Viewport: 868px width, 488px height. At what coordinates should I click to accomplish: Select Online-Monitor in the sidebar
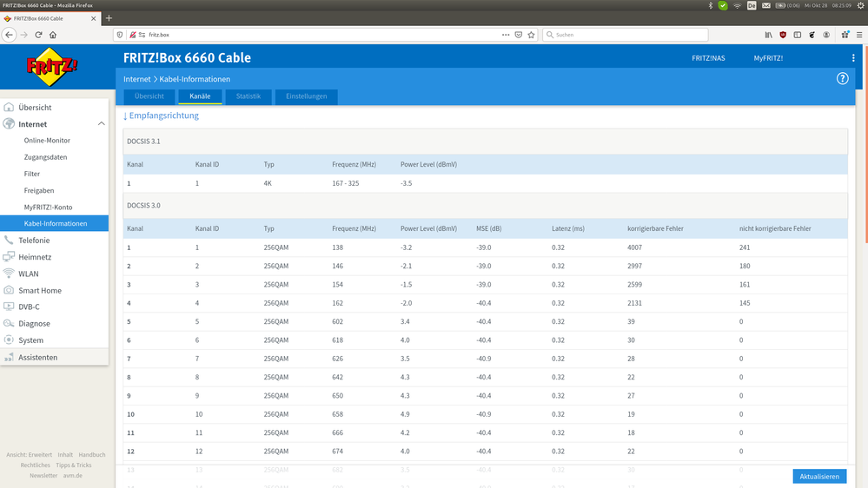pos(47,141)
